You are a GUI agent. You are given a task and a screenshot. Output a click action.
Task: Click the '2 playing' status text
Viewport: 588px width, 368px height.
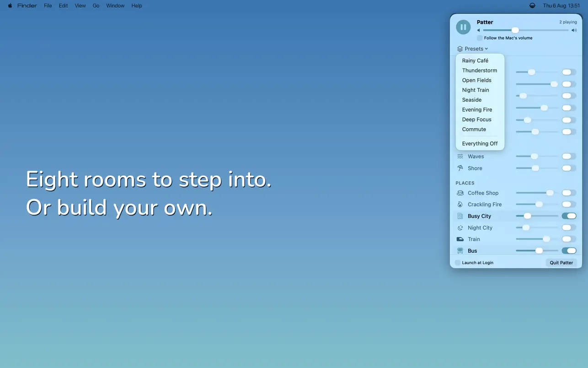(568, 22)
